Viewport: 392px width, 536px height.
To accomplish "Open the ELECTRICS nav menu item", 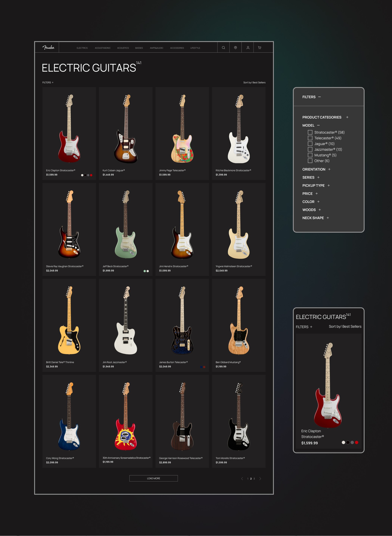I will [82, 48].
